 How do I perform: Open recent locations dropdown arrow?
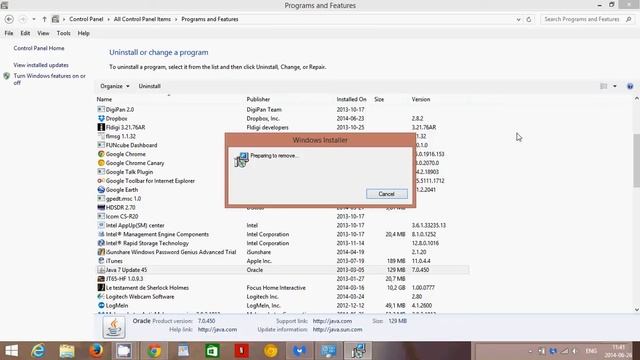point(33,19)
